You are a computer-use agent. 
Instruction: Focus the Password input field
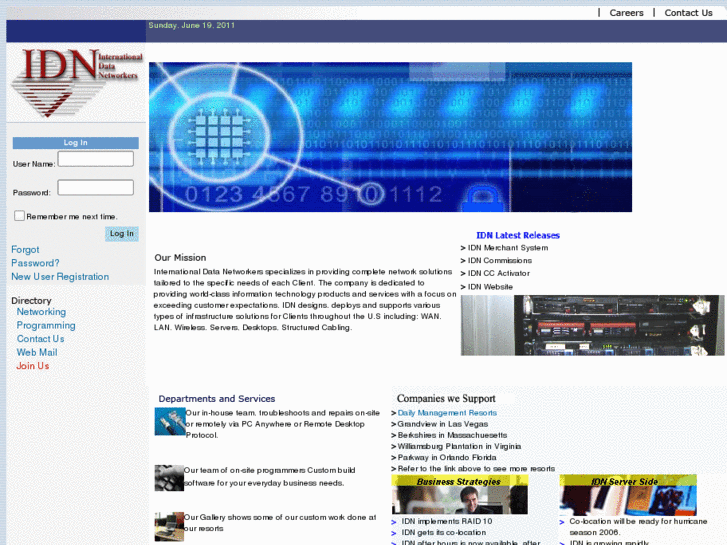tap(95, 188)
